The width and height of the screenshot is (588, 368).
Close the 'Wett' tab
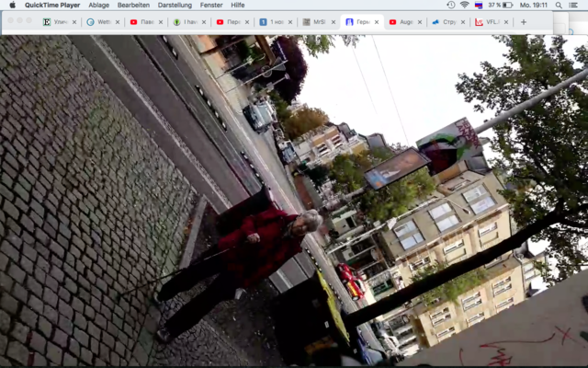118,22
